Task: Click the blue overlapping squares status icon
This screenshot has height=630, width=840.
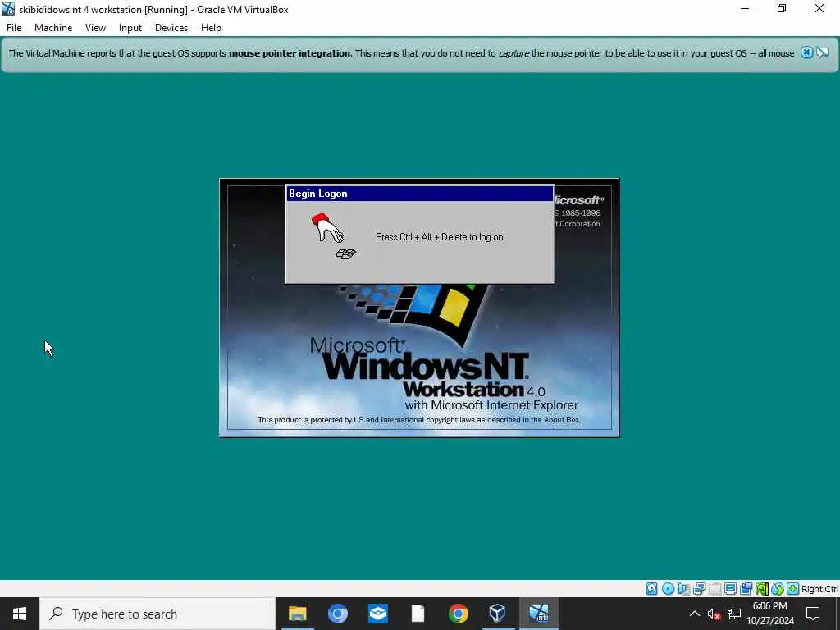Action: [746, 589]
